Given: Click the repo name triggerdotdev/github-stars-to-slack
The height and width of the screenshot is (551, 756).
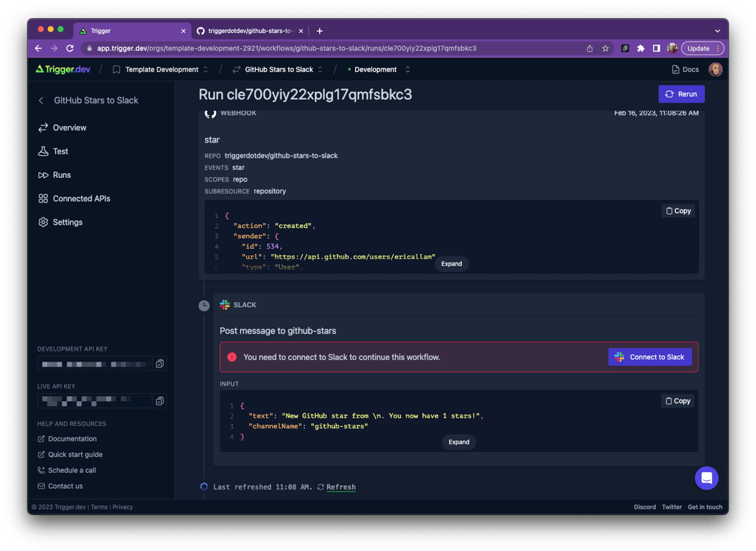Looking at the screenshot, I should 281,156.
